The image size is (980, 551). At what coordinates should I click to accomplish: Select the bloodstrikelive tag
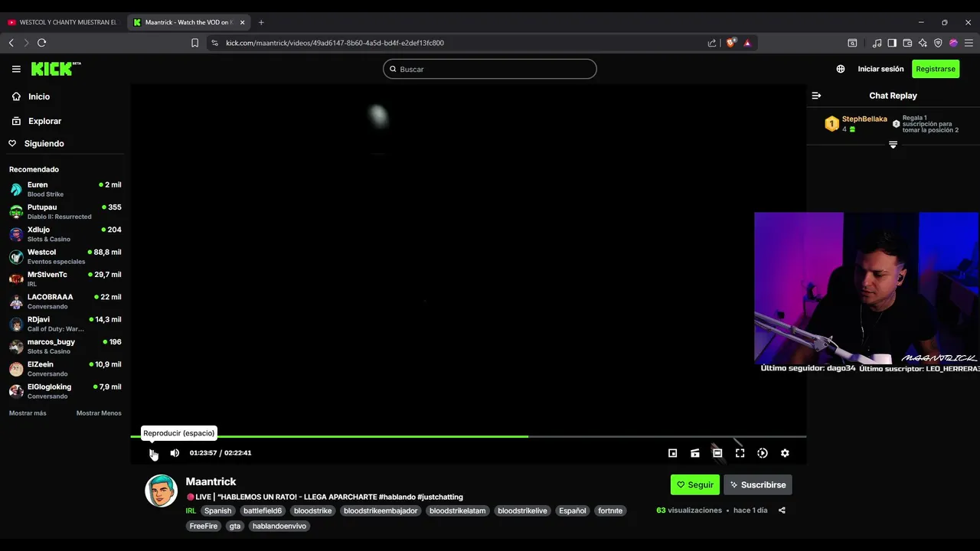click(x=522, y=510)
